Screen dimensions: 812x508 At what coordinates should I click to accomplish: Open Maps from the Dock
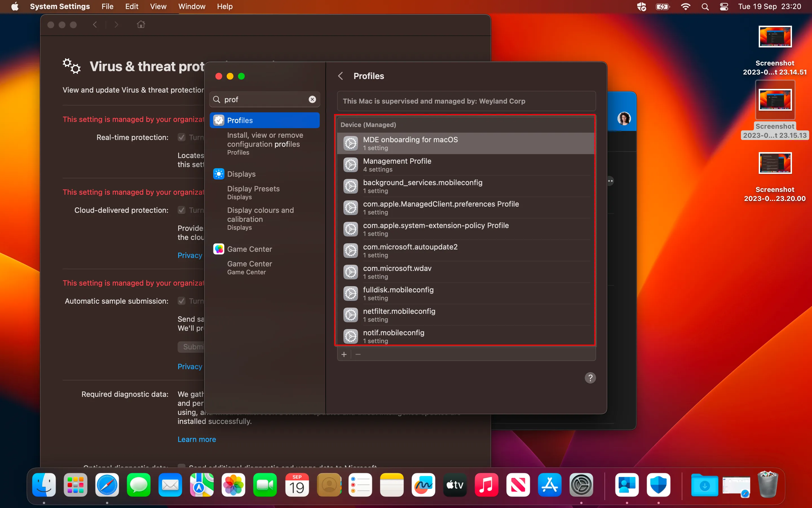tap(202, 485)
